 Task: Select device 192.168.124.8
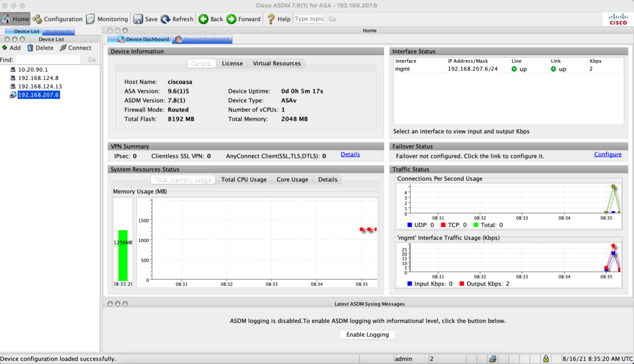pyautogui.click(x=38, y=78)
